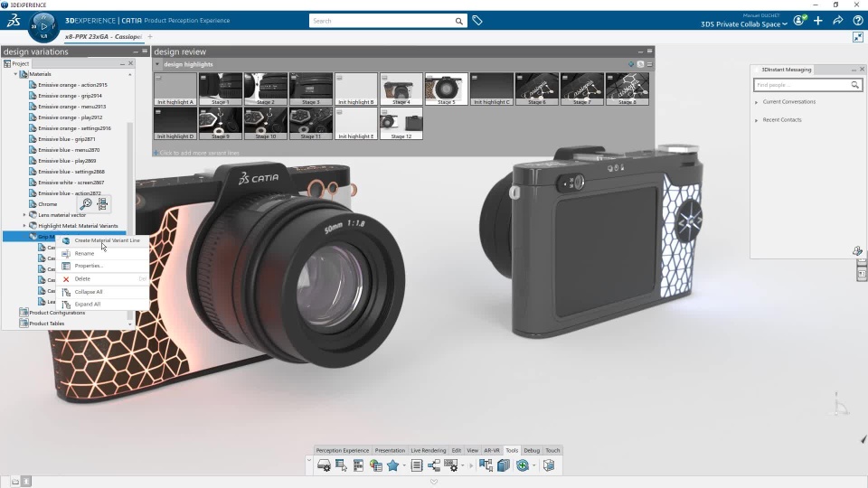Collapse the design highlights section arrow
The height and width of the screenshot is (488, 868).
pos(157,64)
